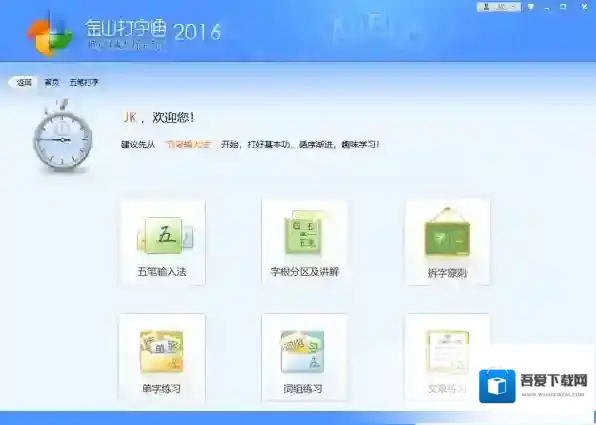Close the 金山打字通 window
Image resolution: width=596 pixels, height=425 pixels.
pos(585,7)
